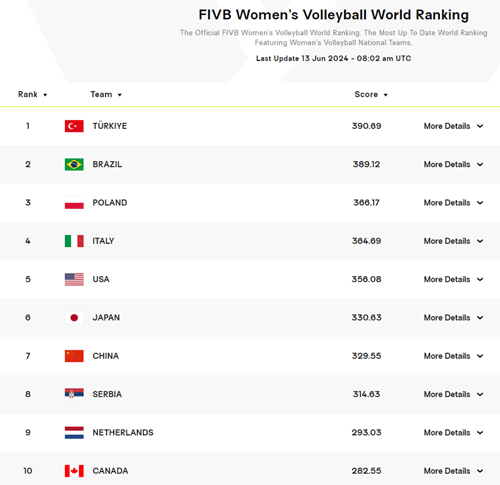Sort the table by Score column
This screenshot has width=500, height=485.
coord(371,95)
